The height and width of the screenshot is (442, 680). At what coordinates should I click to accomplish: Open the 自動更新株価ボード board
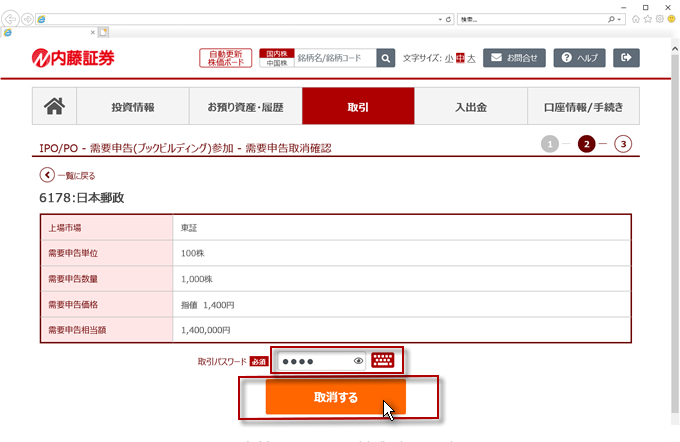[226, 58]
